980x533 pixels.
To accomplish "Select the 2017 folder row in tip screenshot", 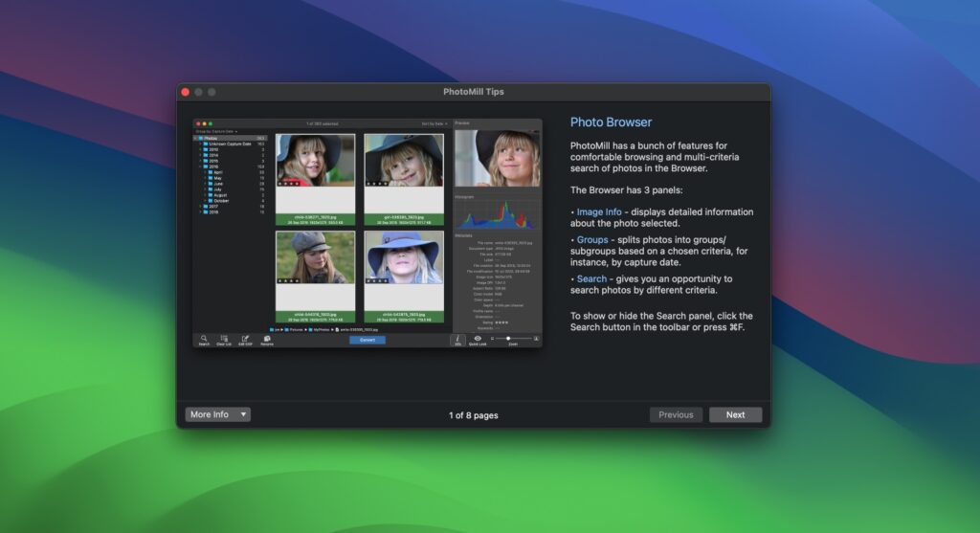I will (232, 206).
